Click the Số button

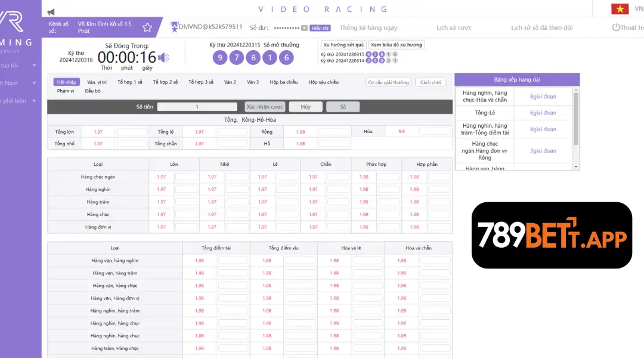[343, 107]
